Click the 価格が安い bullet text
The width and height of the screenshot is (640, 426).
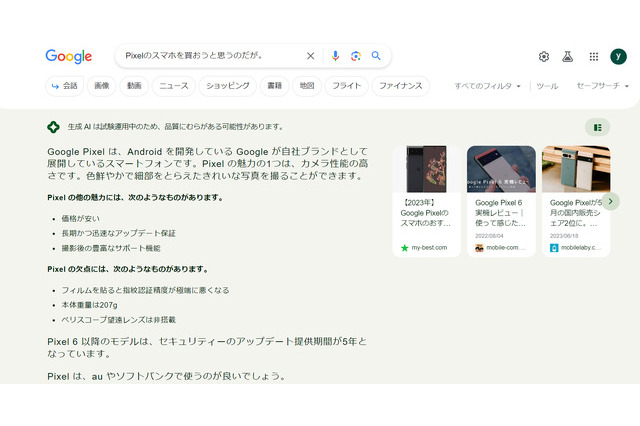pos(80,218)
